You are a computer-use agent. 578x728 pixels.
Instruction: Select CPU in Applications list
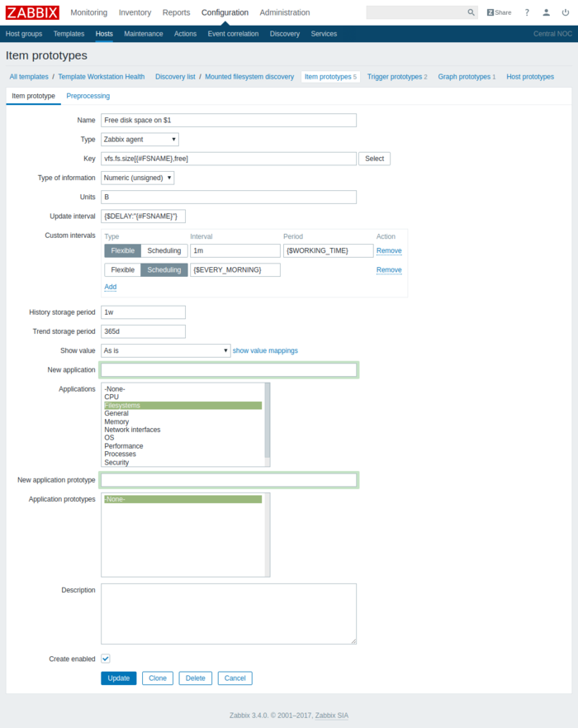(182, 397)
